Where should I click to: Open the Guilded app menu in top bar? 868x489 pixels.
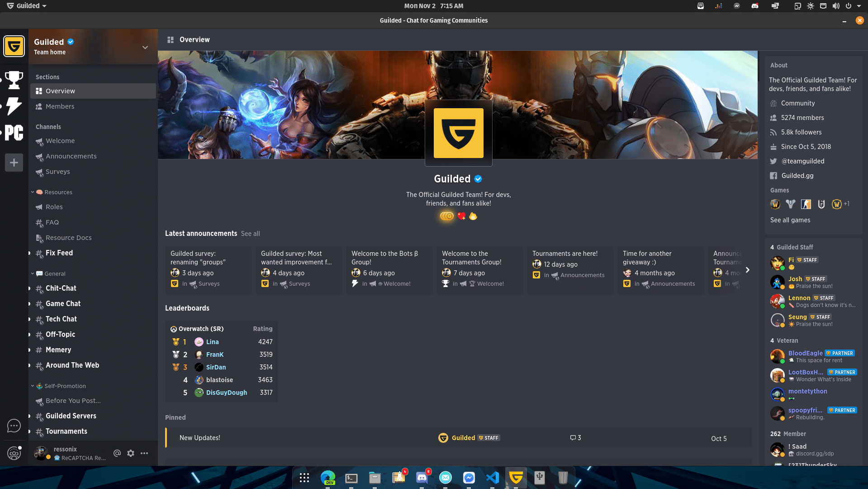[x=27, y=6]
